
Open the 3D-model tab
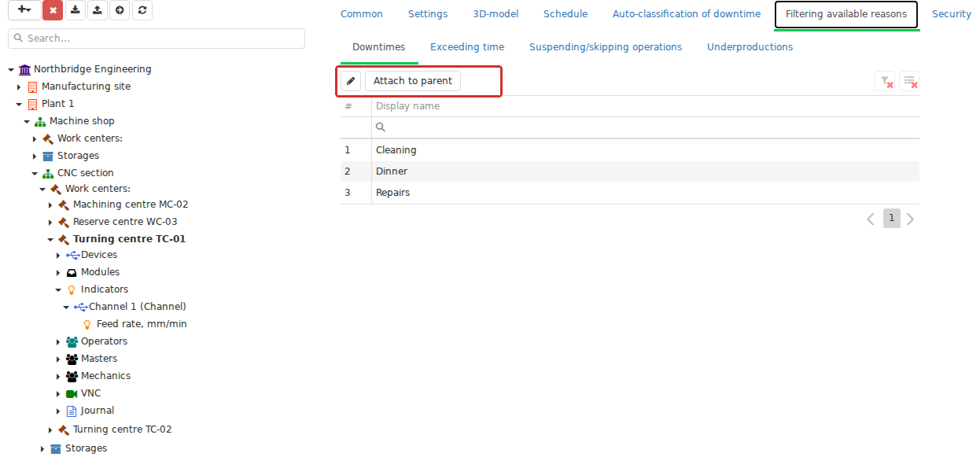click(496, 14)
